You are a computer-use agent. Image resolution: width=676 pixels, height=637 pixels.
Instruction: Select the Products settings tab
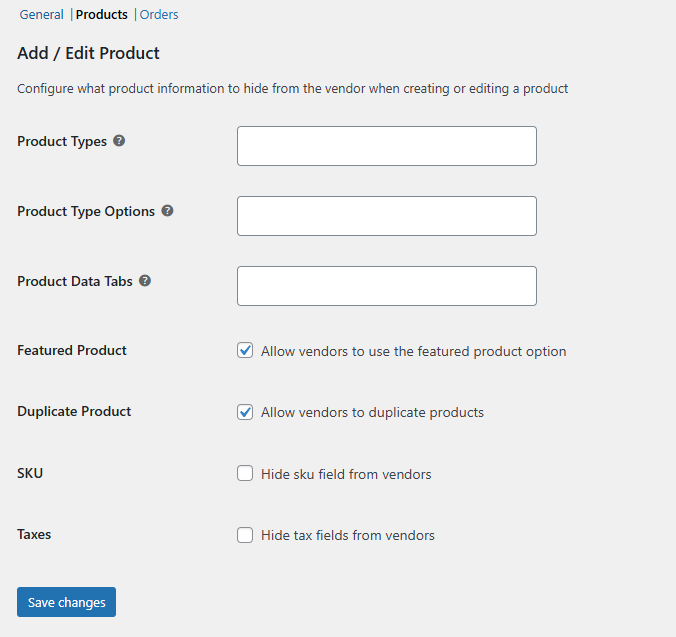pos(102,15)
